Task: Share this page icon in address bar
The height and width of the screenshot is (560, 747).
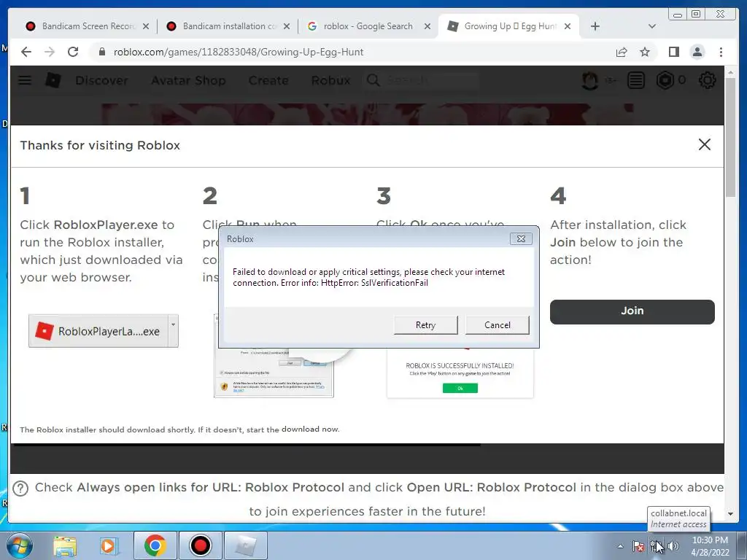Action: pyautogui.click(x=622, y=52)
